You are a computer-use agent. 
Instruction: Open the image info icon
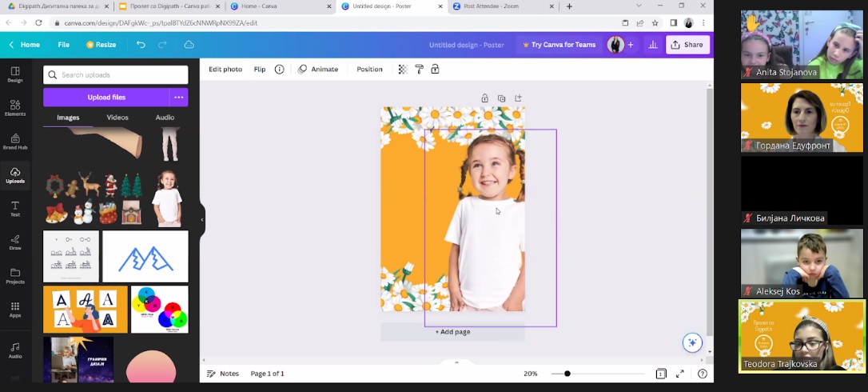coord(279,70)
